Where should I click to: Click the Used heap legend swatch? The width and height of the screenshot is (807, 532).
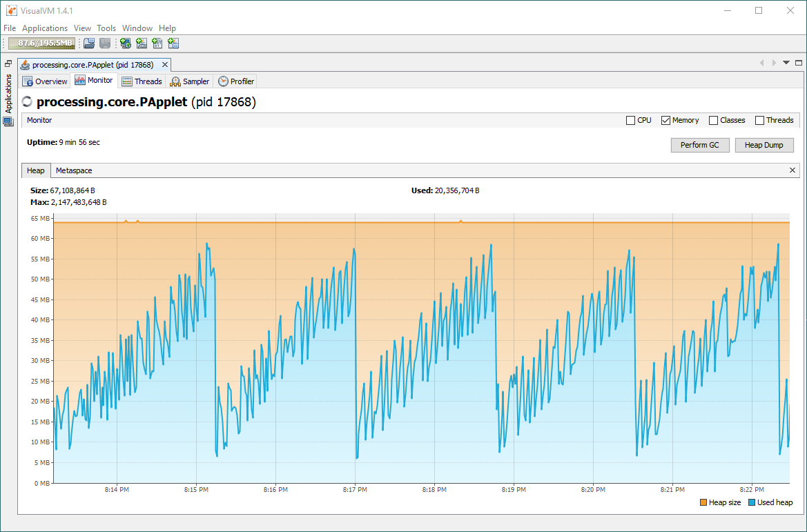[x=752, y=502]
